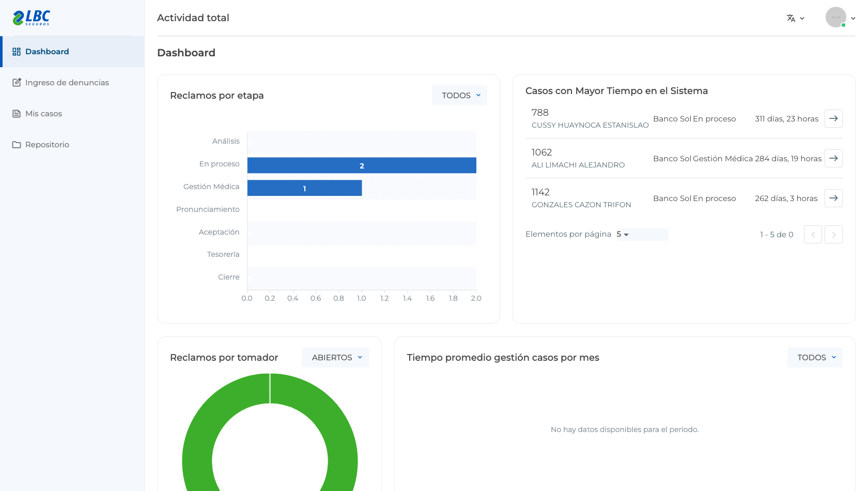Open the language translation icon

(x=791, y=18)
